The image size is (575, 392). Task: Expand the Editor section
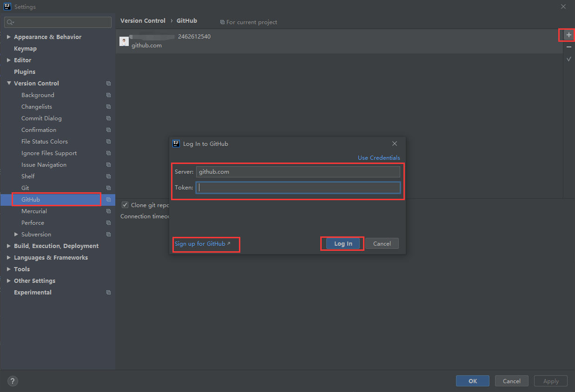(x=9, y=60)
